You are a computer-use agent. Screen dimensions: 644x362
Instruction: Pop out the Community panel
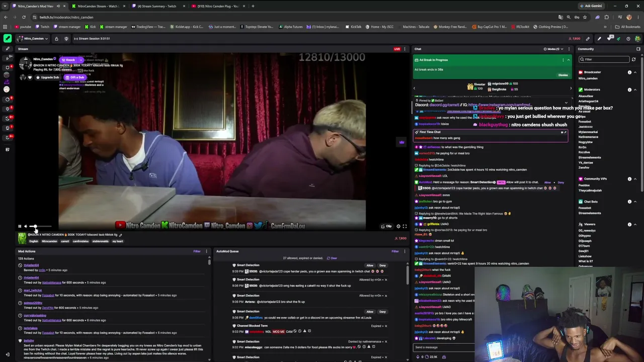click(638, 49)
